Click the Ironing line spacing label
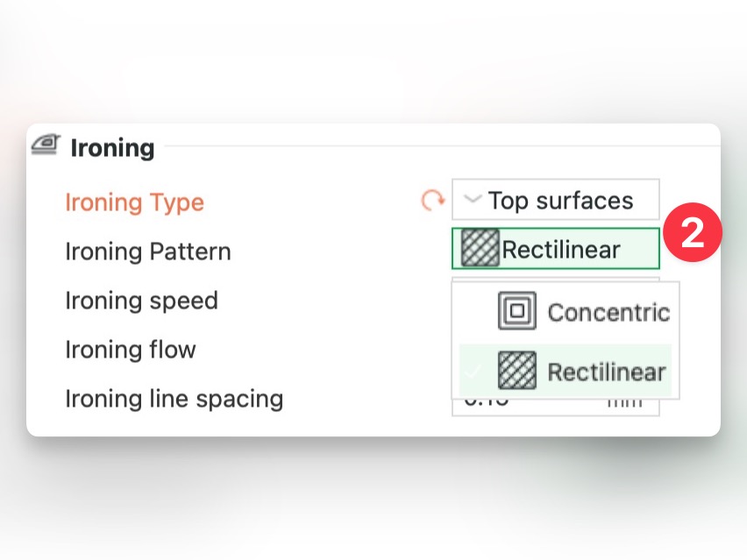The height and width of the screenshot is (560, 747). click(174, 399)
